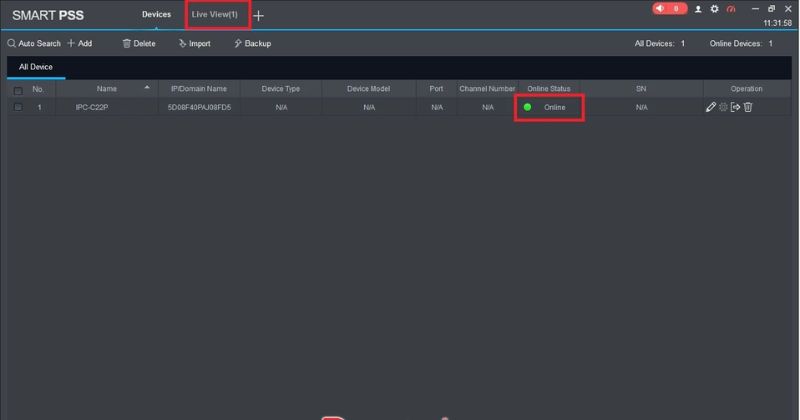Viewport: 800px width, 420px height.
Task: Edit the IPC-C22P device with pencil icon
Action: [711, 107]
